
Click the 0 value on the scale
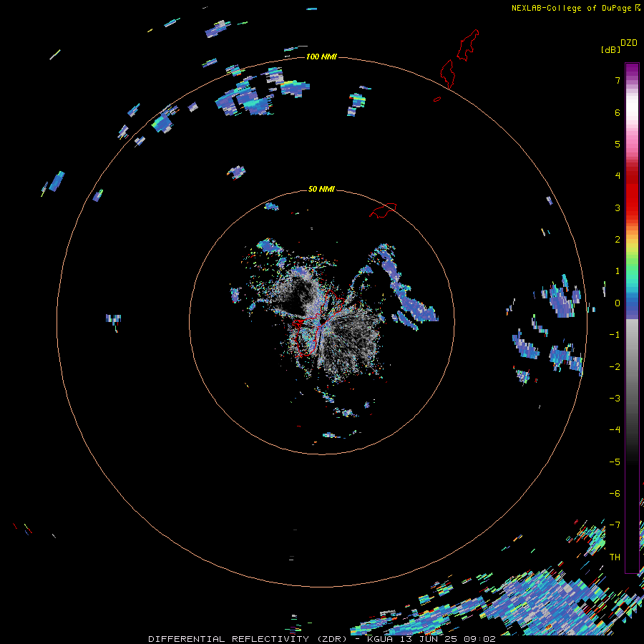618,303
